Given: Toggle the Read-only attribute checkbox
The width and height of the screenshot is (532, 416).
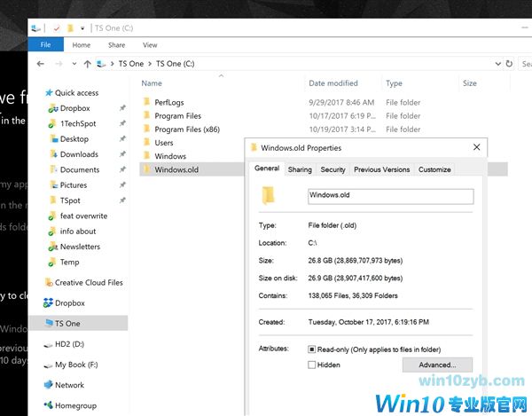Looking at the screenshot, I should [x=311, y=349].
